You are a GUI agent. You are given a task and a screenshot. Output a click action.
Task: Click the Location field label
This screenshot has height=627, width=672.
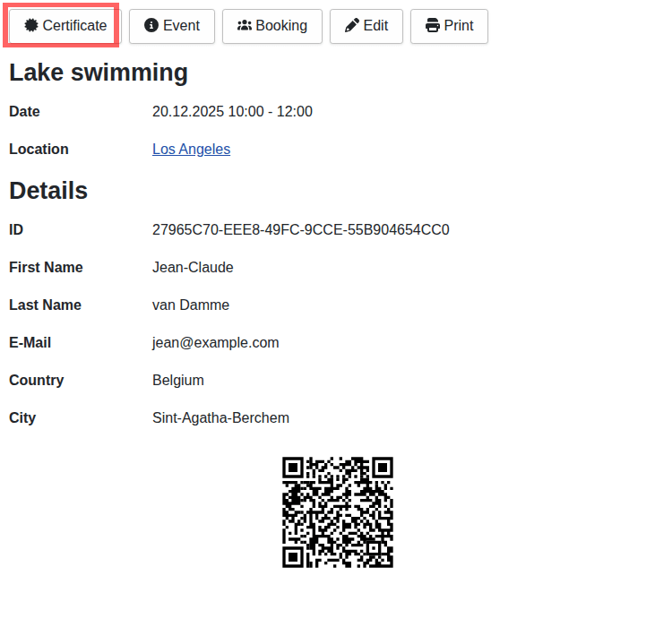(x=39, y=150)
